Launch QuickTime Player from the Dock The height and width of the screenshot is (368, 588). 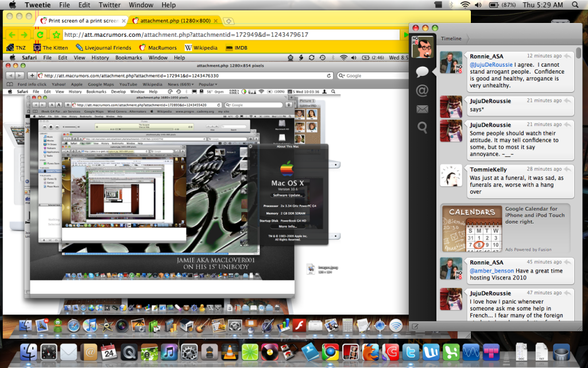click(129, 352)
